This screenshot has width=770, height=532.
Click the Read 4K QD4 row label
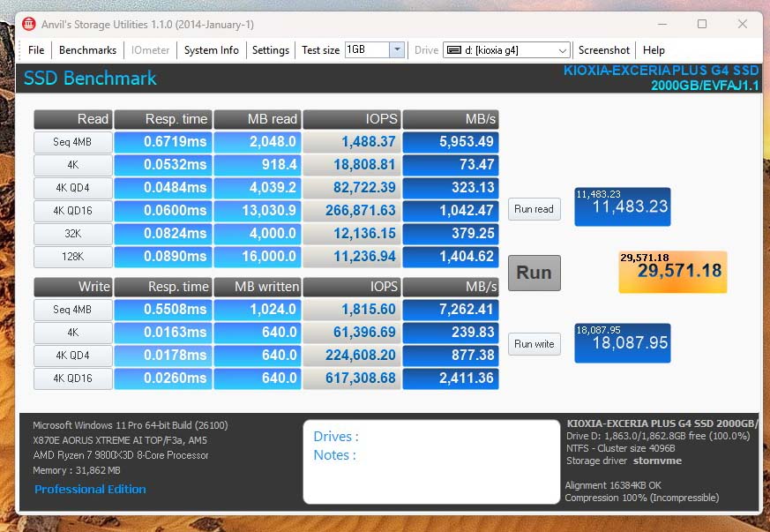click(72, 188)
